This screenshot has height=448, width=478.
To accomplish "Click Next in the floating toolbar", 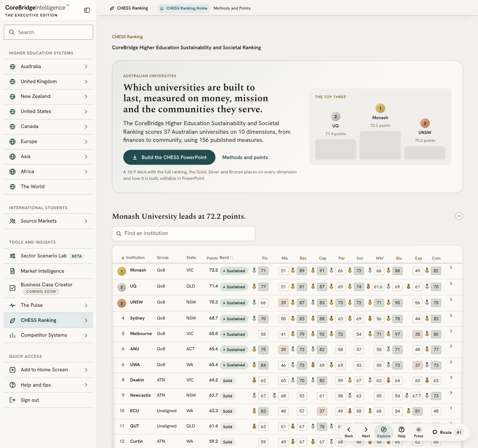I will click(x=366, y=432).
